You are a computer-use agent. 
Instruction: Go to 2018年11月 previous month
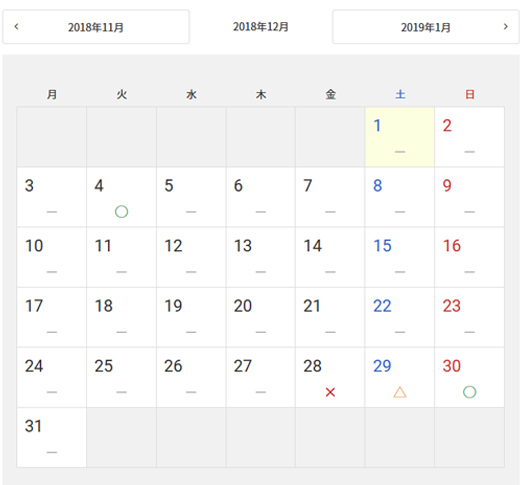pyautogui.click(x=96, y=27)
